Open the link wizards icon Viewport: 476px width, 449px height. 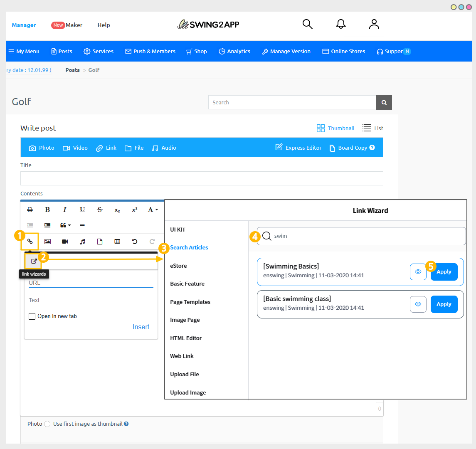point(34,261)
